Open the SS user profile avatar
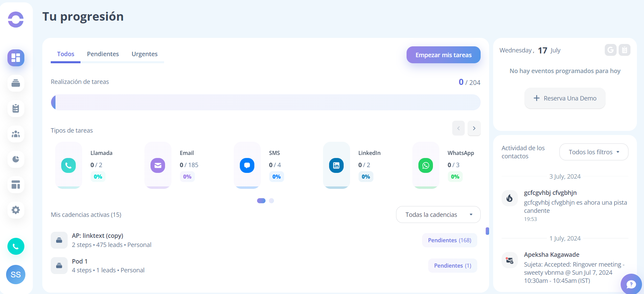The height and width of the screenshot is (294, 644). tap(16, 274)
